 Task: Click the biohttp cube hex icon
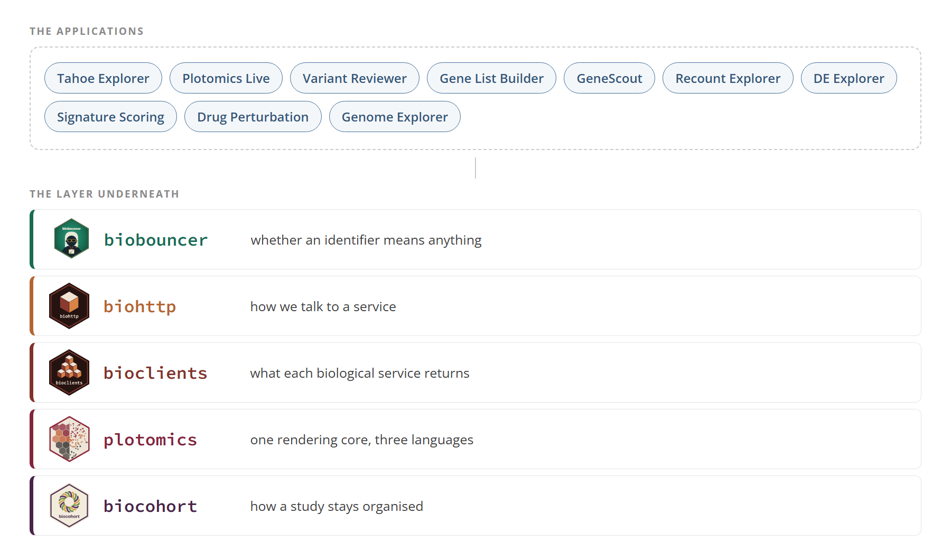pos(69,306)
